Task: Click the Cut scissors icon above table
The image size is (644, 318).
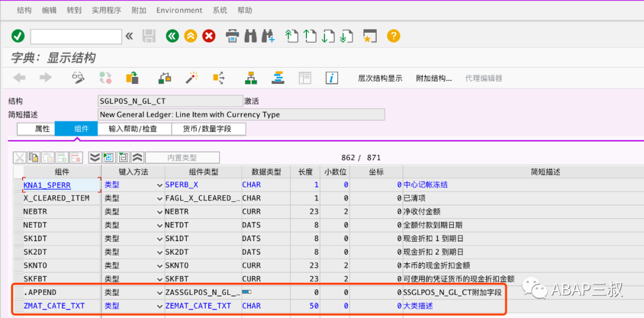Action: coord(19,158)
